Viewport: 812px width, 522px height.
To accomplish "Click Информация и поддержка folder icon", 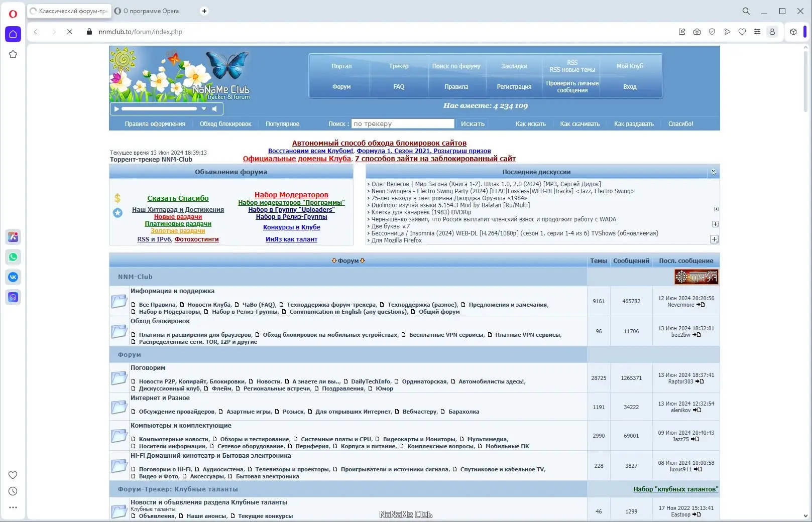I will [x=119, y=301].
